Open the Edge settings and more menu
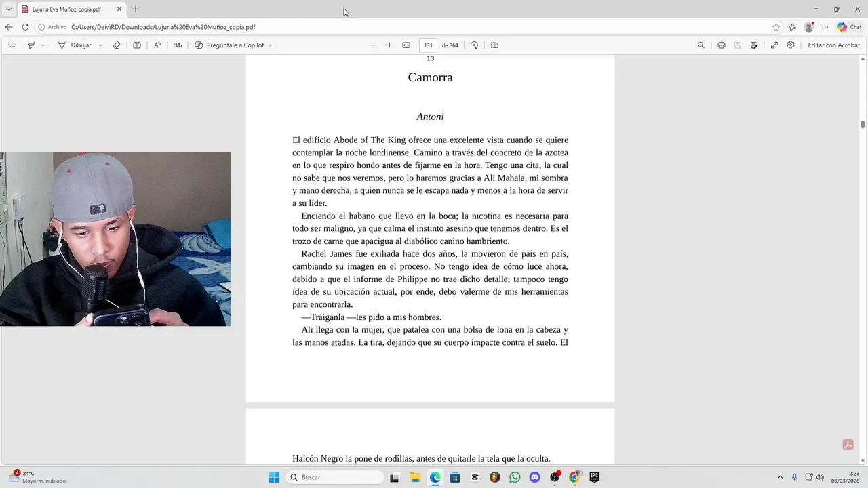 pyautogui.click(x=825, y=27)
